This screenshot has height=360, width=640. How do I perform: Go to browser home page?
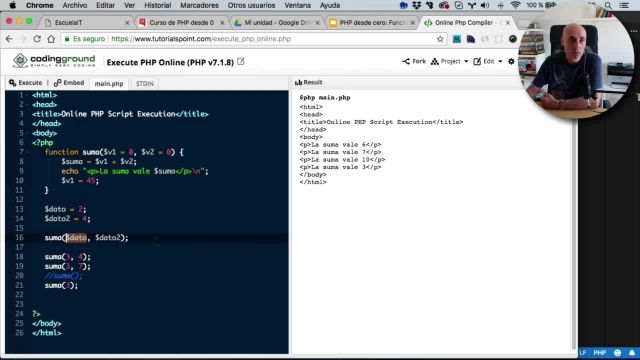pos(51,39)
